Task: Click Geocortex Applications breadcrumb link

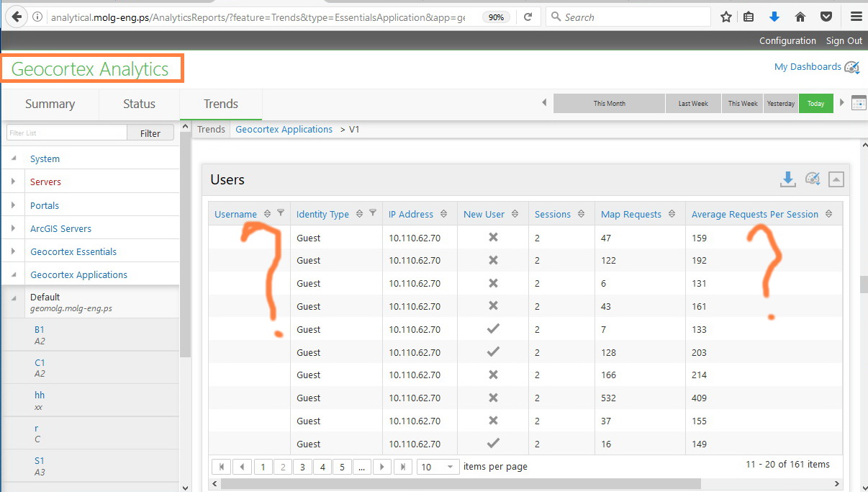Action: [284, 130]
